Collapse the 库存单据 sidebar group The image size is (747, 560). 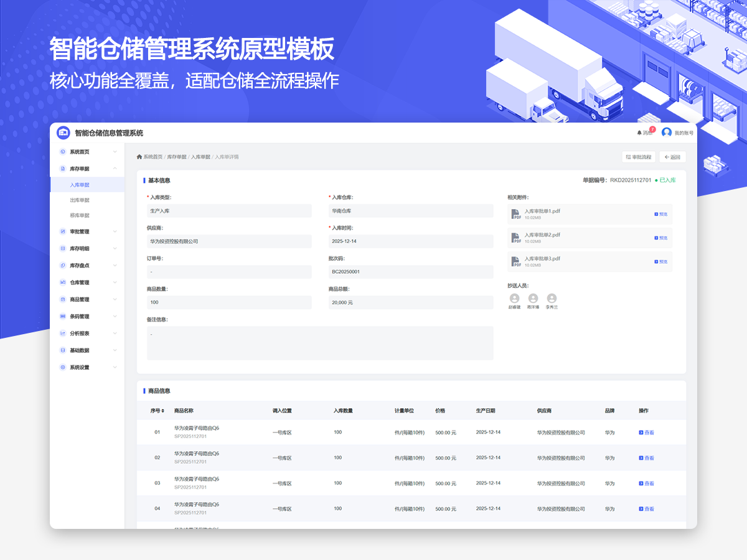point(115,169)
